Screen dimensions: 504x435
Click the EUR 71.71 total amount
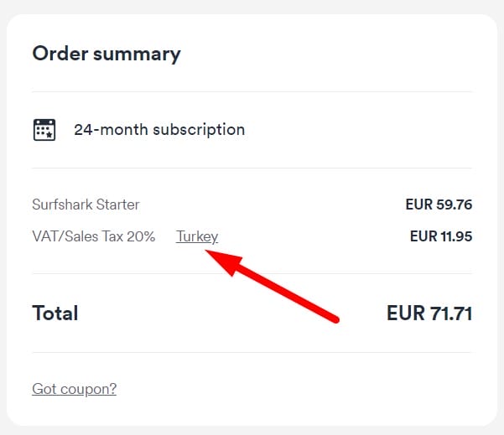pyautogui.click(x=429, y=313)
